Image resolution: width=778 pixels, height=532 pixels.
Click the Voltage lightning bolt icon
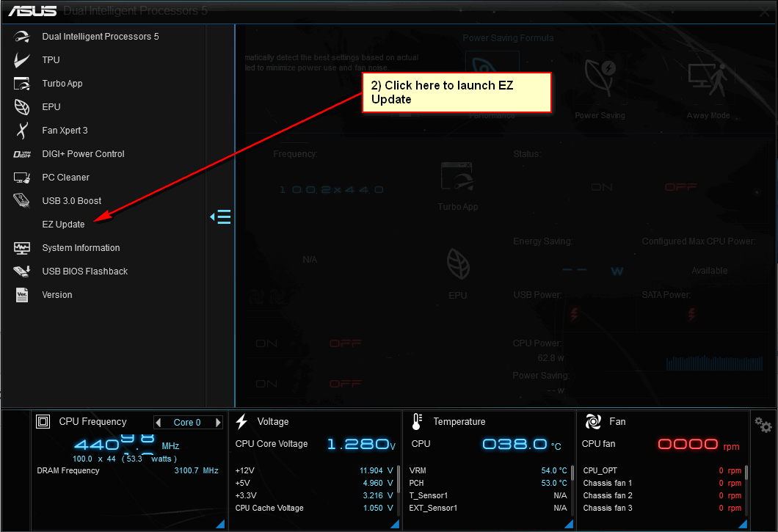click(x=241, y=422)
